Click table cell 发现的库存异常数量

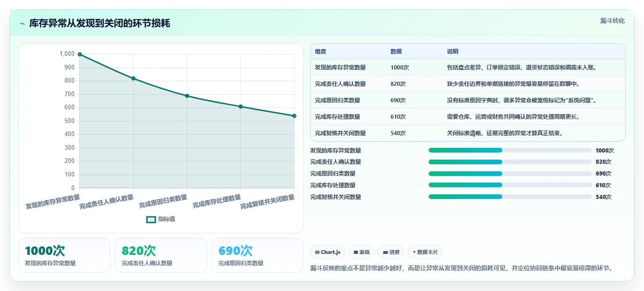click(x=340, y=68)
